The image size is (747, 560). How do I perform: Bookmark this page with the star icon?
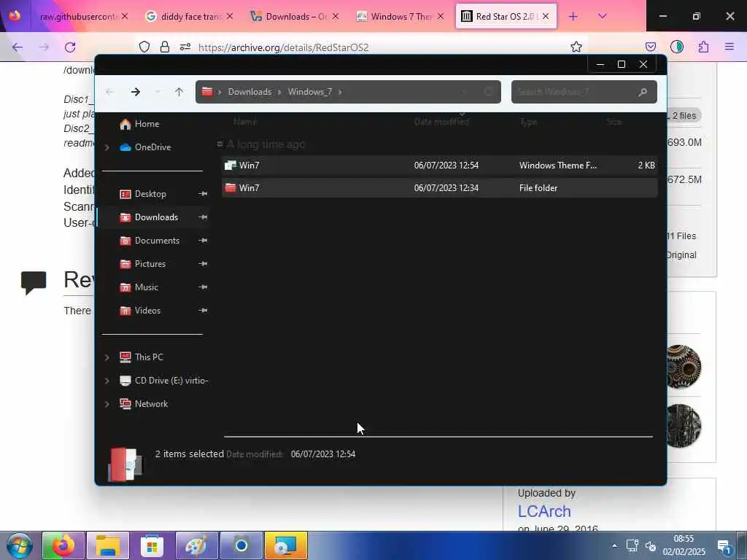point(576,47)
